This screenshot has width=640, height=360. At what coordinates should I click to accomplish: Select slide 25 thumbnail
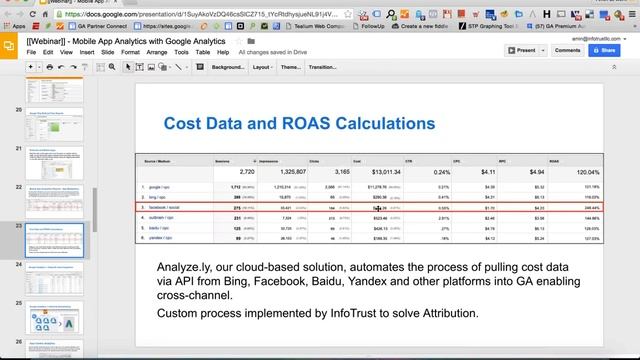[54, 318]
